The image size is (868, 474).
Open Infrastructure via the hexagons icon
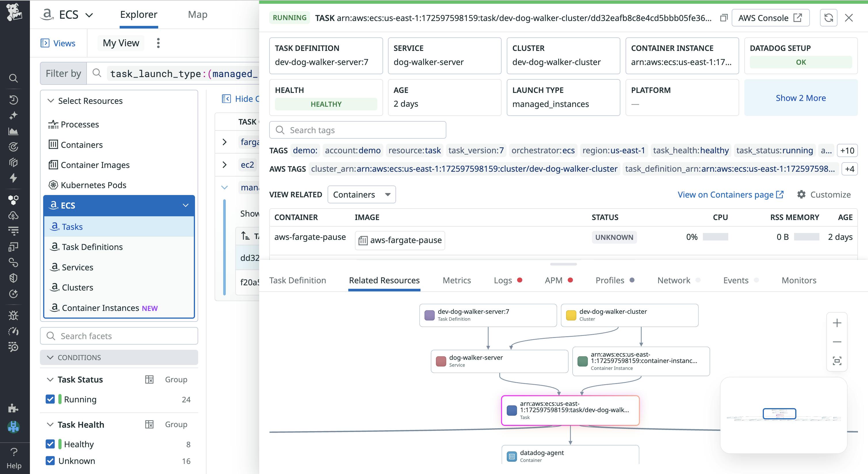(x=14, y=199)
